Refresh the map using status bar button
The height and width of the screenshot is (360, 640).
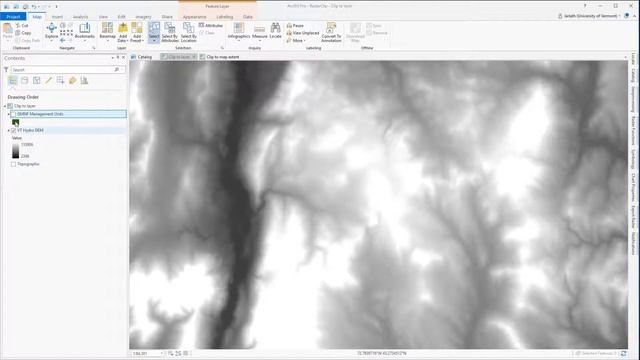(624, 353)
